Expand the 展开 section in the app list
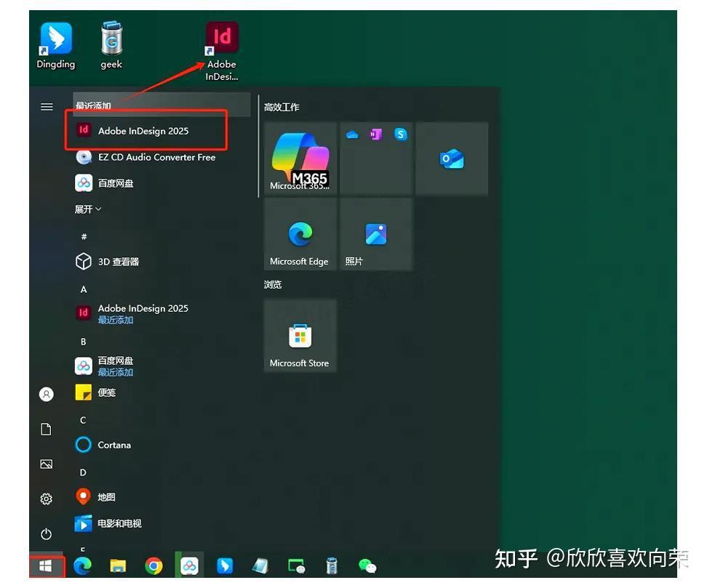707x588 pixels. pyautogui.click(x=87, y=209)
